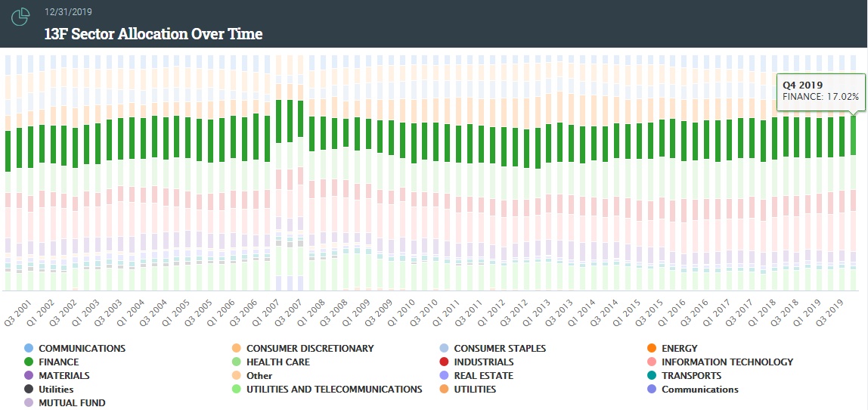Click the 12/31/2019 date label

(67, 12)
